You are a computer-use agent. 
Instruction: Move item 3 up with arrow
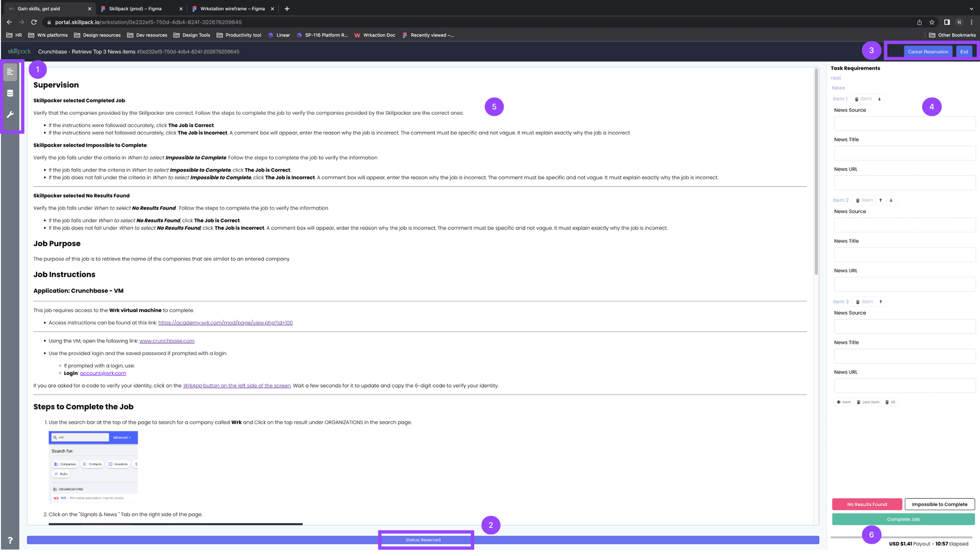(880, 302)
